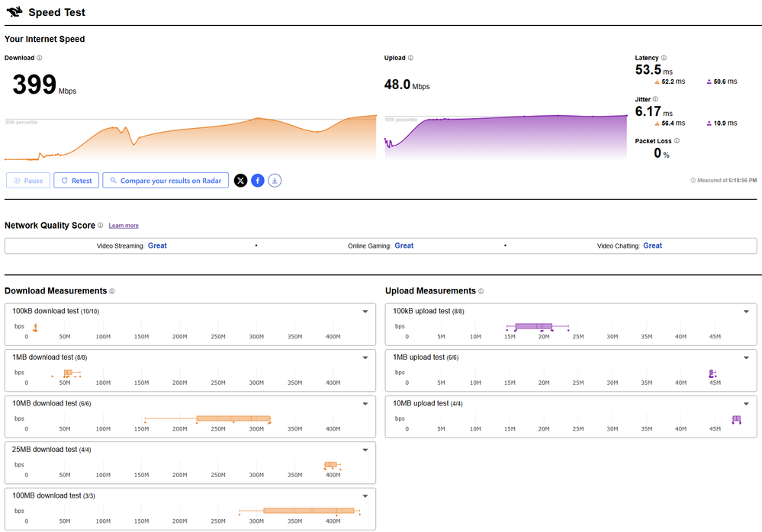The width and height of the screenshot is (762, 532).
Task: Open Download Measurements info icon
Action: (112, 291)
